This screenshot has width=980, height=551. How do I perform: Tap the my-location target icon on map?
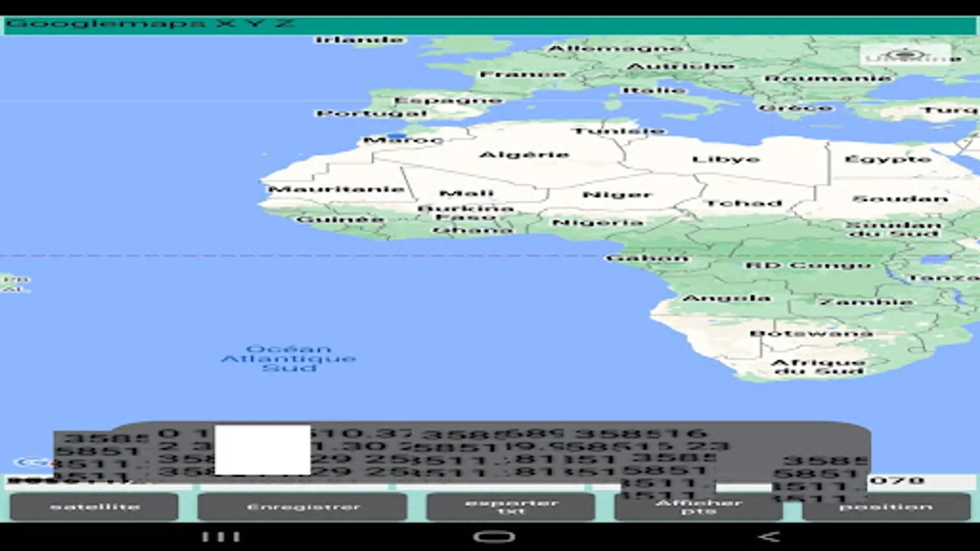click(x=906, y=55)
